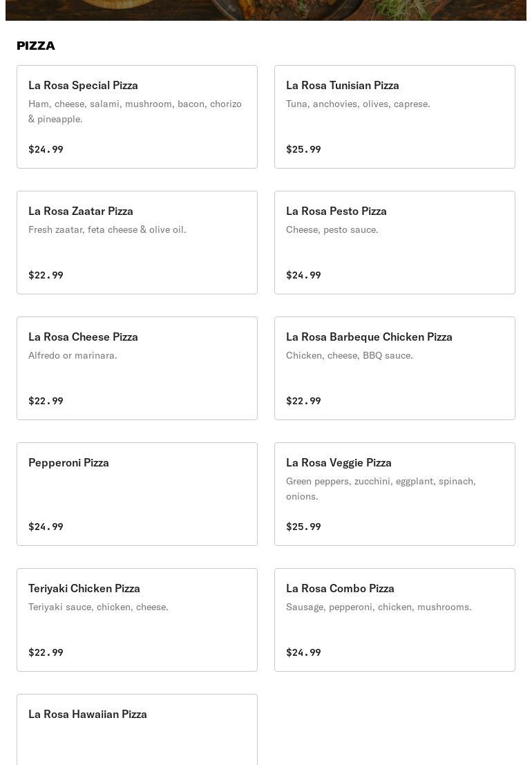Screen dimensions: 532x765
Task: Click the Veggie Pizza ingredients description
Action: [x=381, y=489]
